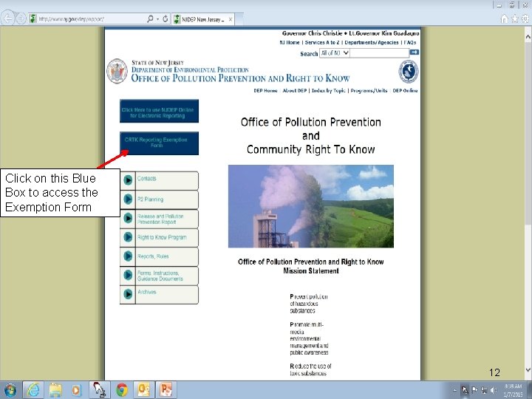Show hidden tray icons arrow
The image size is (532, 399).
click(x=455, y=391)
